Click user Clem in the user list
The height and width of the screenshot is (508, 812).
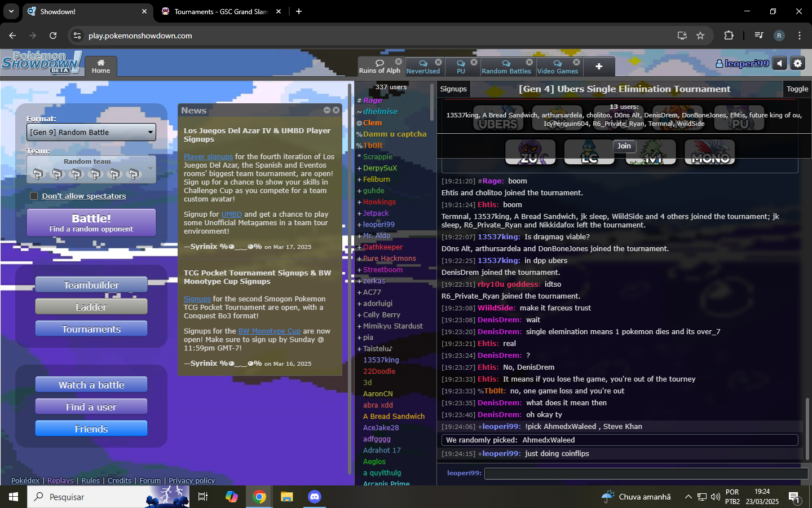click(372, 123)
